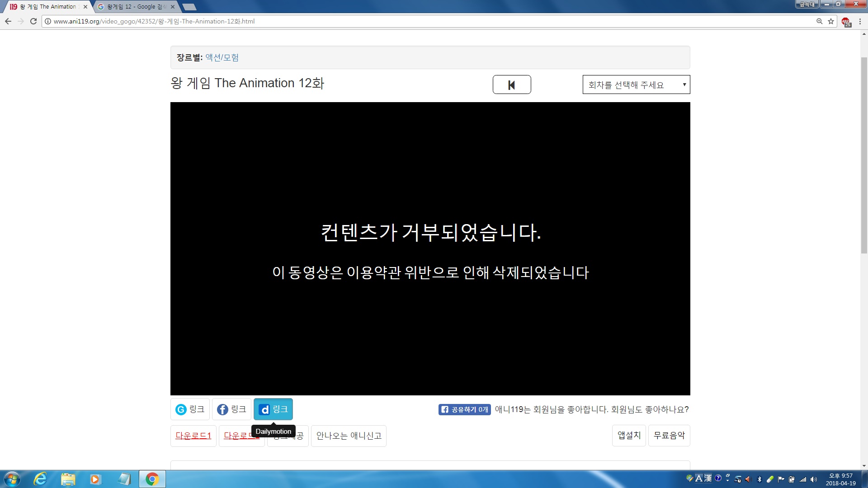Viewport: 868px width, 488px height.
Task: Open the 액션/모험 genre link
Action: click(x=222, y=57)
